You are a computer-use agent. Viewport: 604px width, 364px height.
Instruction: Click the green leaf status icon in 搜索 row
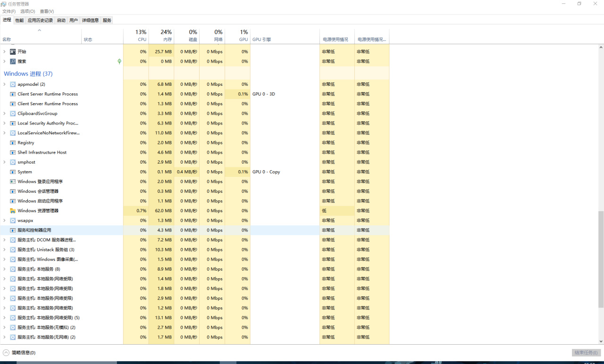tap(119, 61)
